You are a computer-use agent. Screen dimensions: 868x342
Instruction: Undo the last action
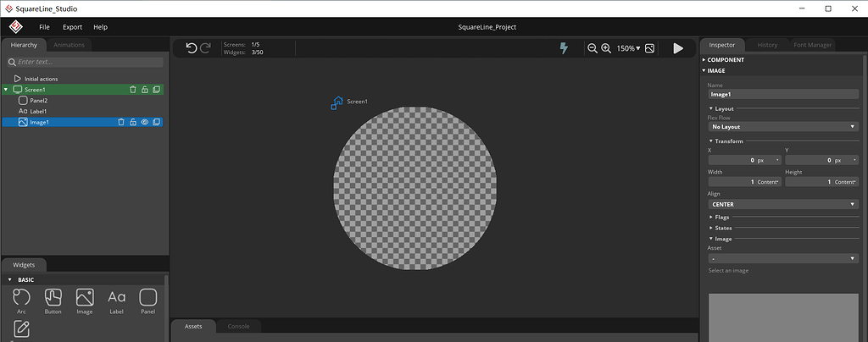pos(192,48)
